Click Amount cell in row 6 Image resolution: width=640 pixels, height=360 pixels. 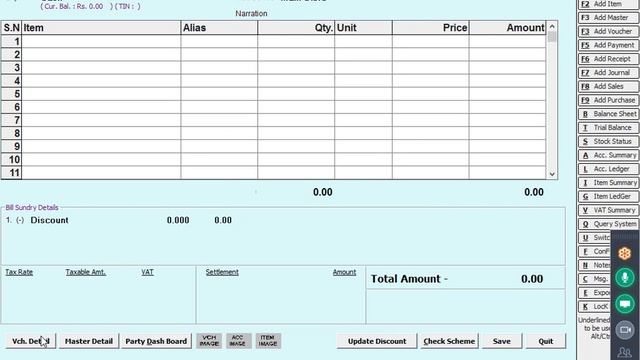tap(507, 107)
